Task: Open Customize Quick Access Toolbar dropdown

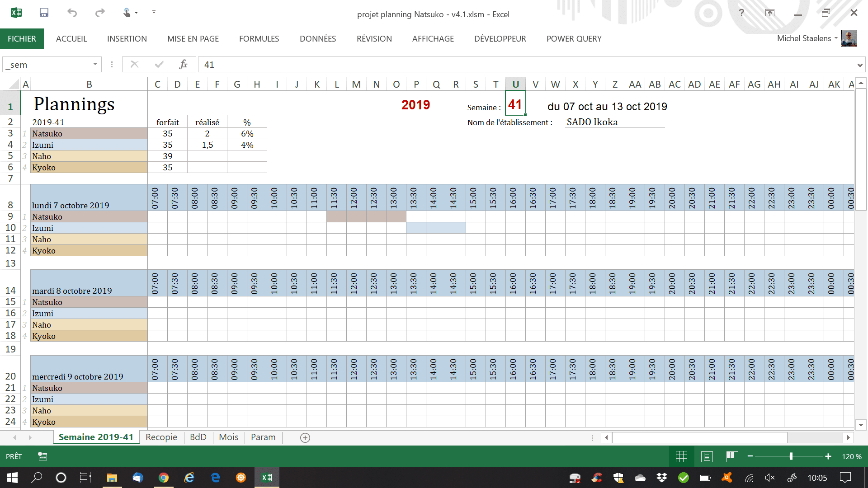Action: tap(154, 12)
